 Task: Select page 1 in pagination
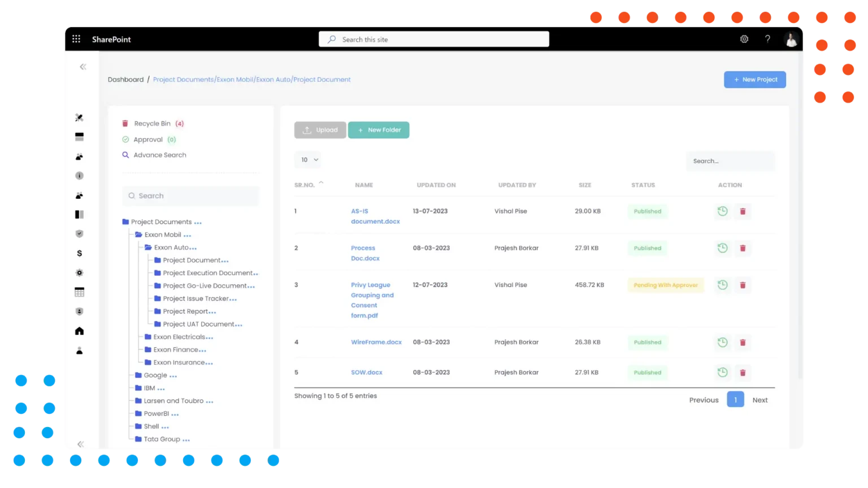click(x=735, y=399)
